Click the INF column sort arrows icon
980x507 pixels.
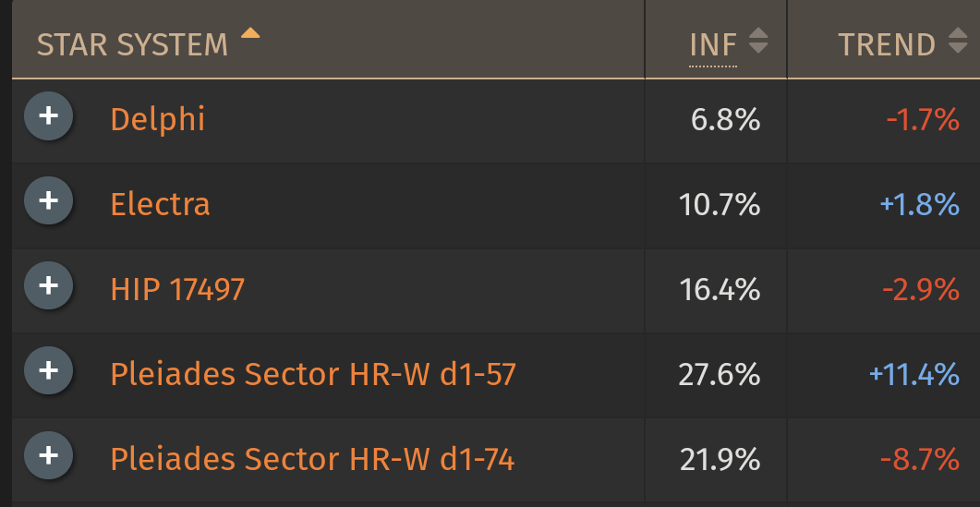(758, 41)
